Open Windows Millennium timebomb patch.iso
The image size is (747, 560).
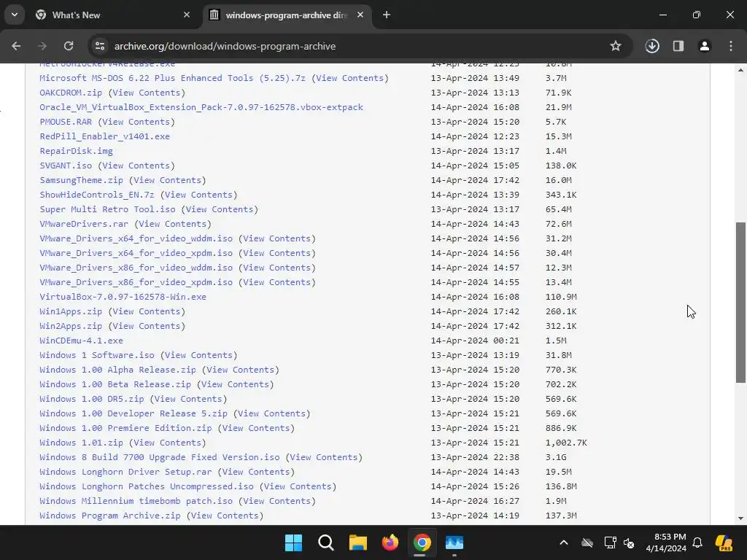click(136, 501)
